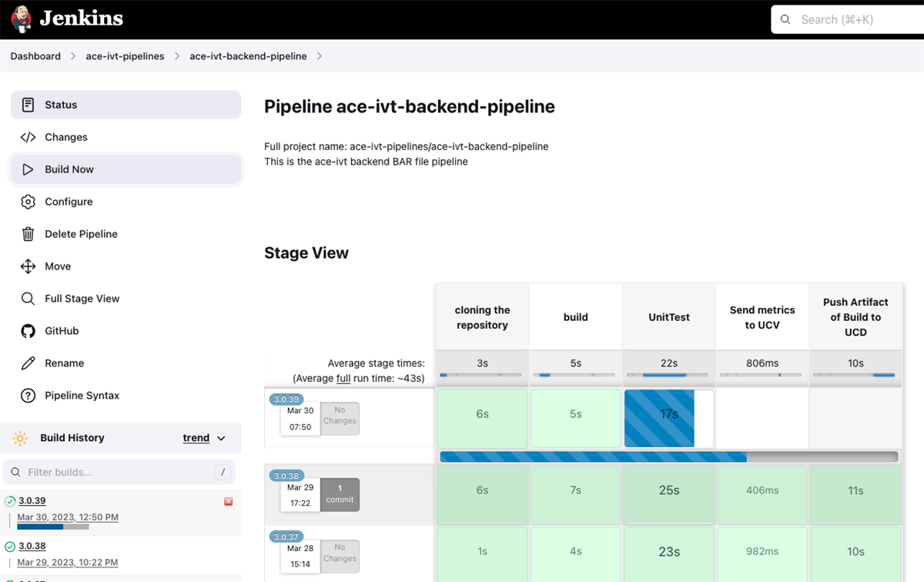The width and height of the screenshot is (924, 582).
Task: Open the 1 commit changes link
Action: [340, 493]
